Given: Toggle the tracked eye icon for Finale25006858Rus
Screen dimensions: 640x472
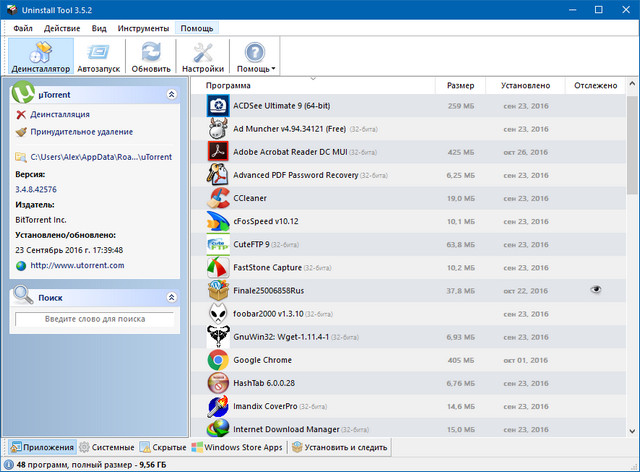Looking at the screenshot, I should [597, 289].
